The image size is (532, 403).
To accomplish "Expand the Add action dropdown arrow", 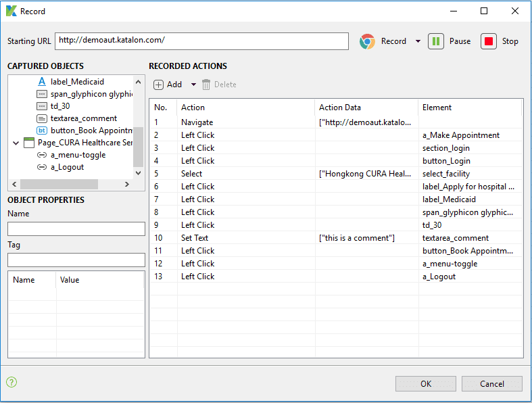I will [x=193, y=85].
